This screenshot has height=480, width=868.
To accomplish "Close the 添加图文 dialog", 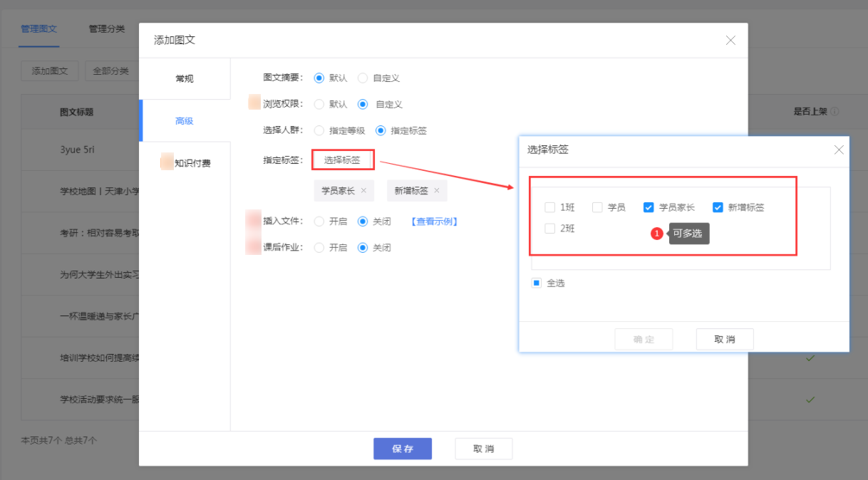I will click(x=730, y=41).
